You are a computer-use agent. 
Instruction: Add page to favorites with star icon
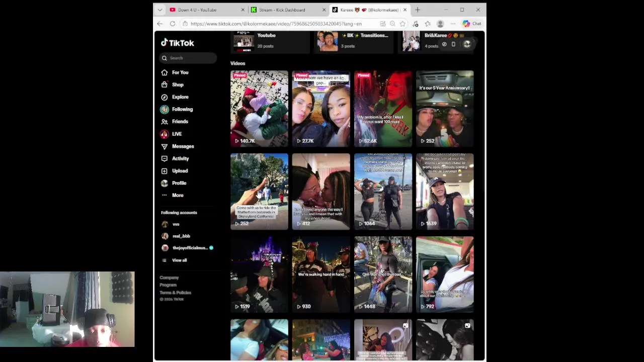(x=403, y=24)
